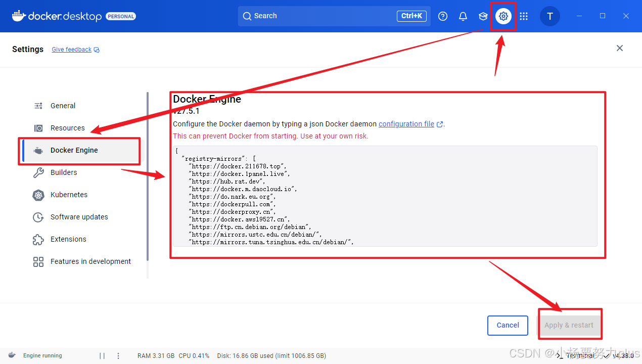Click the Docker Engine whale icon in sidebar
The height and width of the screenshot is (364, 642).
(x=38, y=150)
